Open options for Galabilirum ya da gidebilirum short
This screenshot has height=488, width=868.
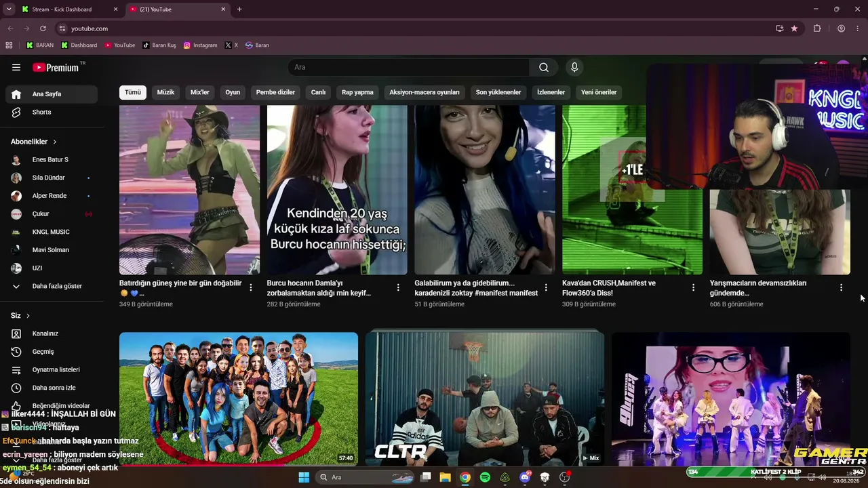tap(546, 288)
